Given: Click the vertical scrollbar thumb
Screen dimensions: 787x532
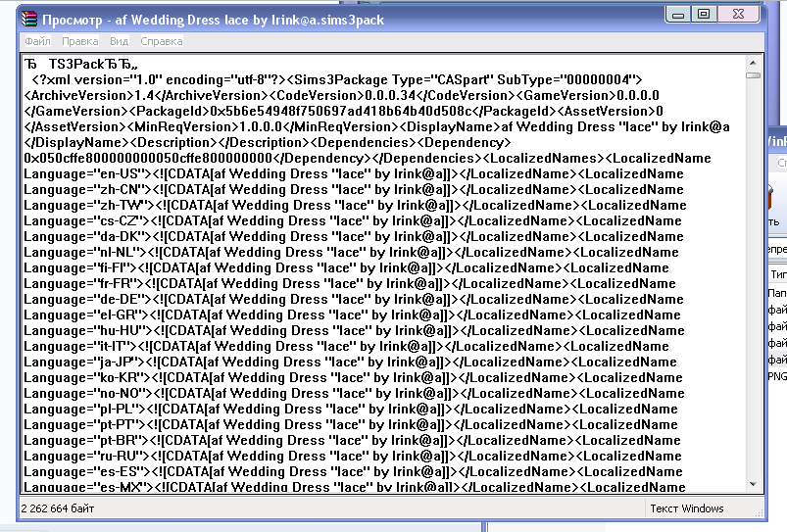Looking at the screenshot, I should (753, 75).
